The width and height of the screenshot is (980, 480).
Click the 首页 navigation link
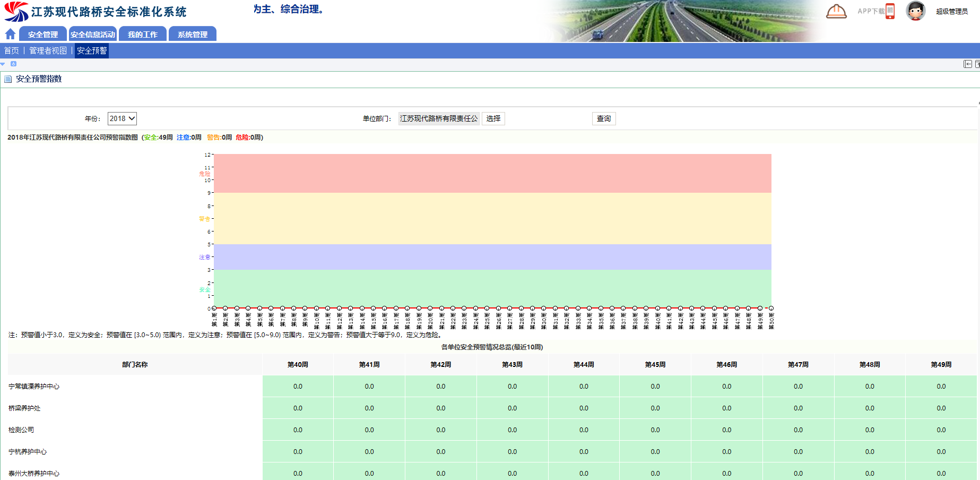(x=12, y=51)
